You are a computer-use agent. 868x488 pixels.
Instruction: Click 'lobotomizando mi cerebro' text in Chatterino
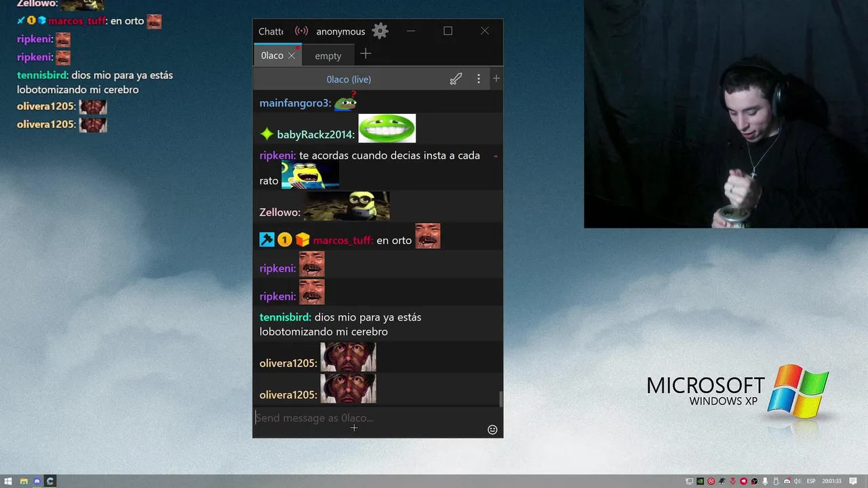[x=323, y=331]
